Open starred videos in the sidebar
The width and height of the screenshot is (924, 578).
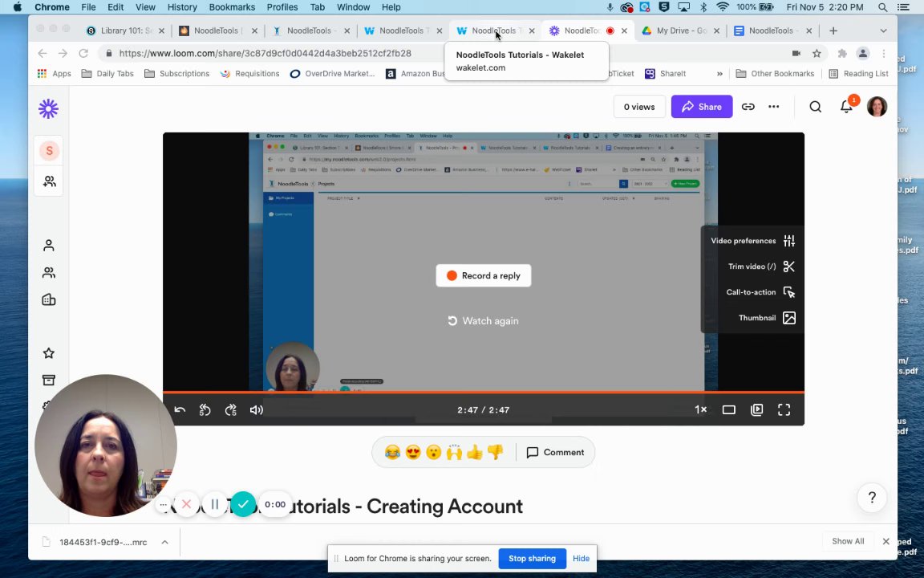click(49, 353)
